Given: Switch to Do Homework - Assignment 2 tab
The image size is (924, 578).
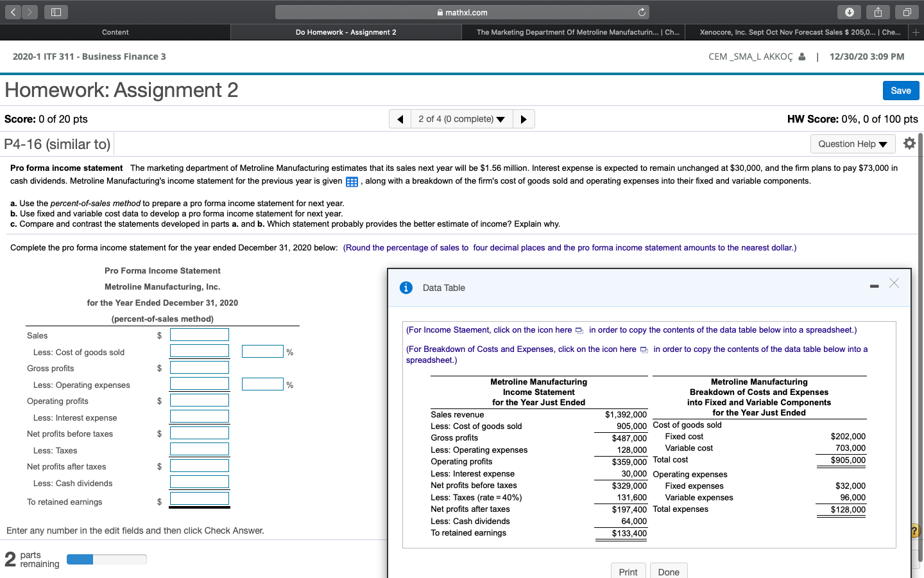Looking at the screenshot, I should pyautogui.click(x=346, y=32).
